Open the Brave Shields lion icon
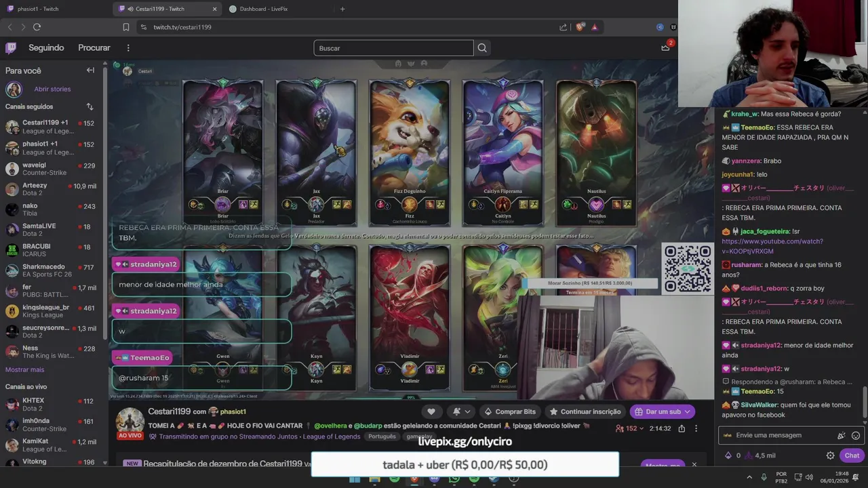The image size is (868, 488). click(x=579, y=27)
